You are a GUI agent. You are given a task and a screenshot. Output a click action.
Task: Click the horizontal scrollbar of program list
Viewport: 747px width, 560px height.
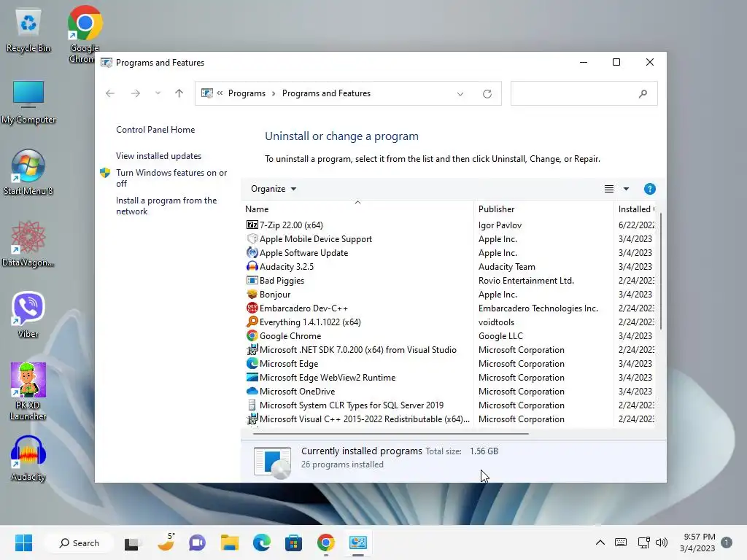[x=391, y=434]
